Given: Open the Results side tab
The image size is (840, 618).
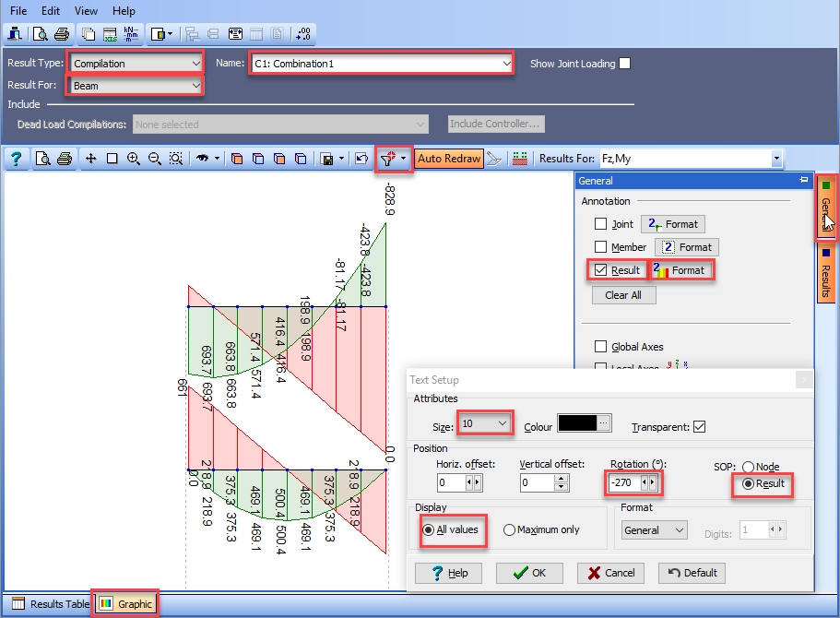Looking at the screenshot, I should 825,274.
